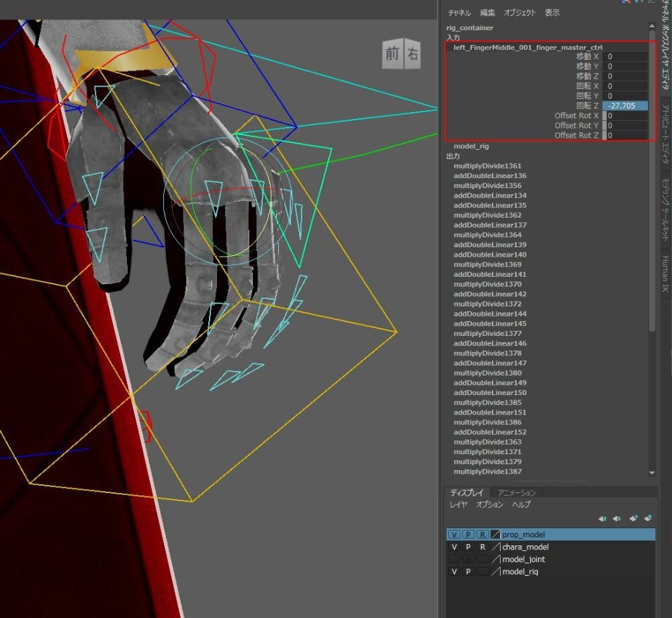This screenshot has width=672, height=618.
Task: Click create layer from selected icon
Action: pyautogui.click(x=647, y=519)
